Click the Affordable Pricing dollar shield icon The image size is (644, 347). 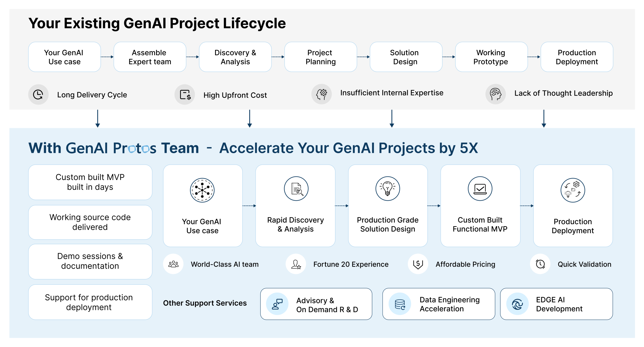click(x=418, y=264)
